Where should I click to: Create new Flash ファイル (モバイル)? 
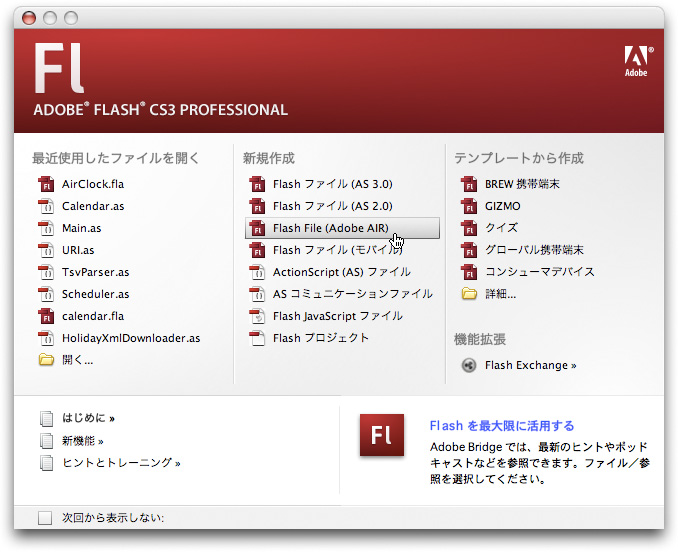338,250
